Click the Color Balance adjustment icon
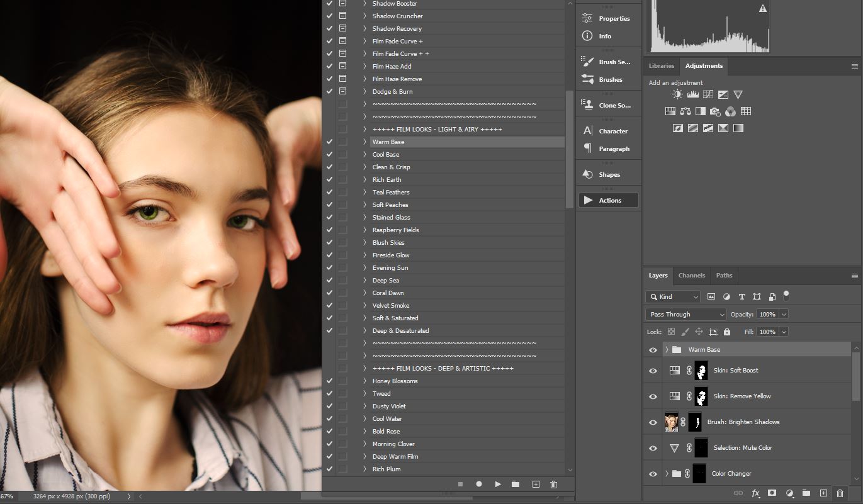 point(685,111)
